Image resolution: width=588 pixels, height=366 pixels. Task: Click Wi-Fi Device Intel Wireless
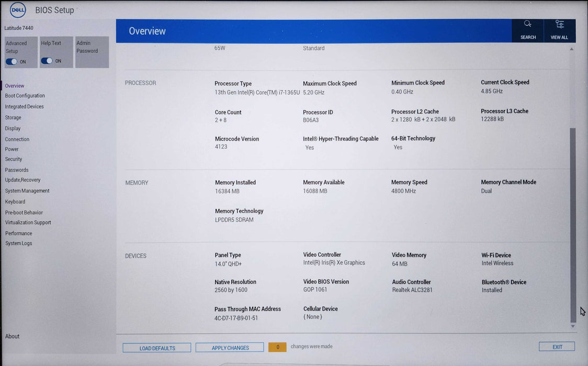point(497,264)
